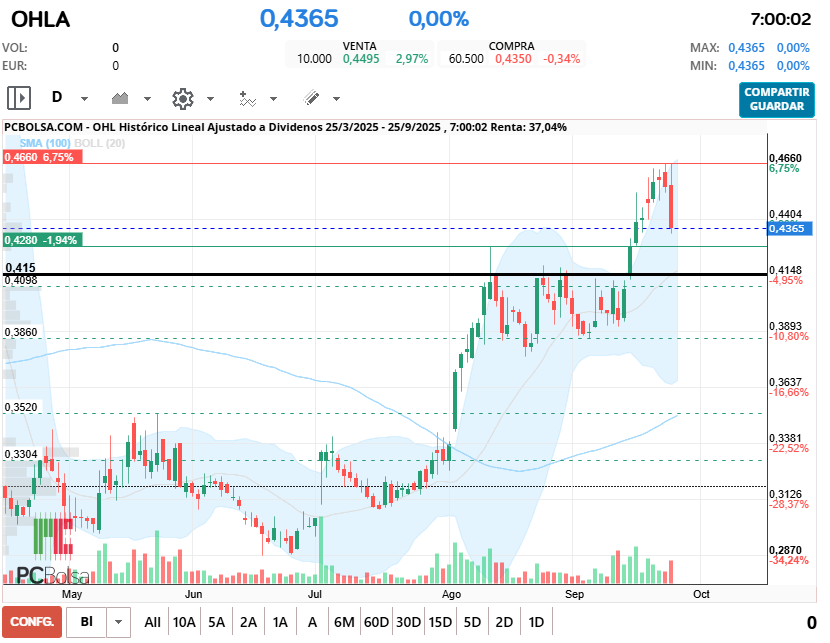The width and height of the screenshot is (830, 643).
Task: Click the CONFG. button
Action: 32,622
